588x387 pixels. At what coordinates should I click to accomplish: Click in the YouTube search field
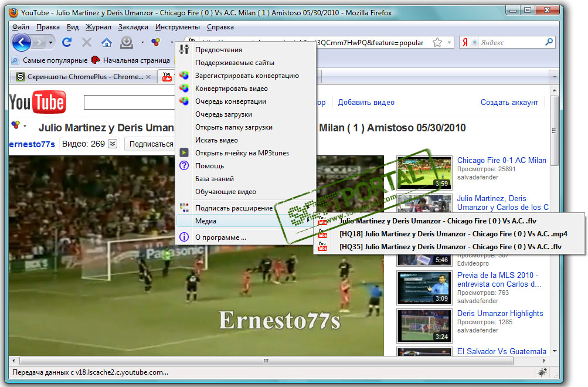coord(130,103)
